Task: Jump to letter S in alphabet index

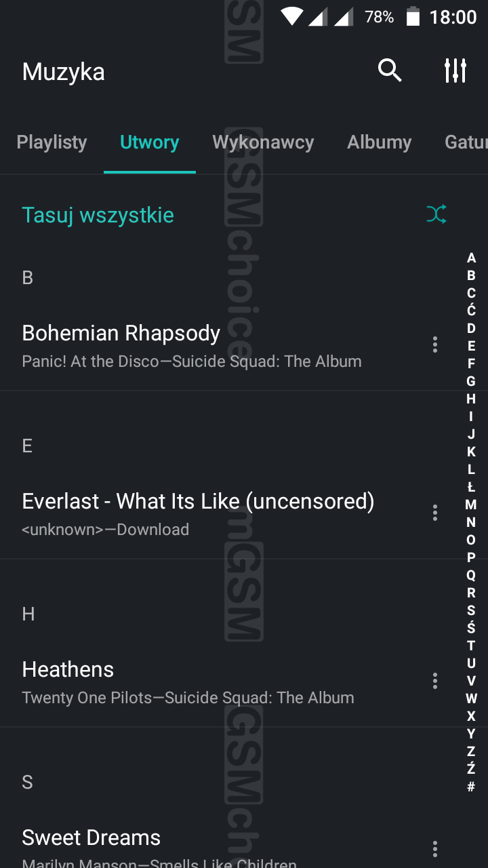Action: coord(471,610)
